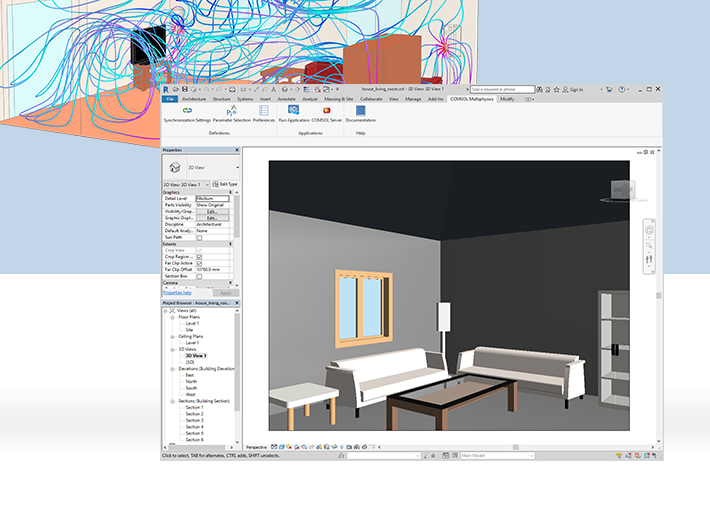Click the Perspective label on the view control bar
Screen dimensions: 710x523
click(x=256, y=447)
